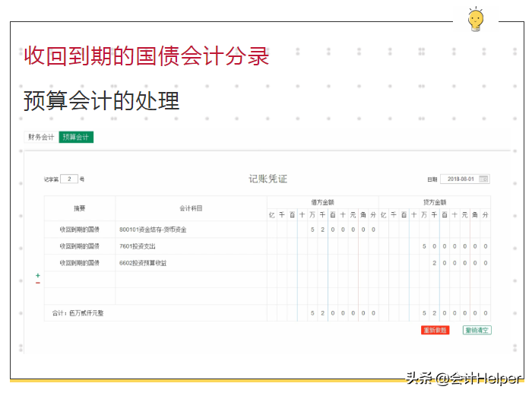Screen dimensions: 532x396
Task: Click the green 撤销清空 button
Action: pyautogui.click(x=477, y=330)
